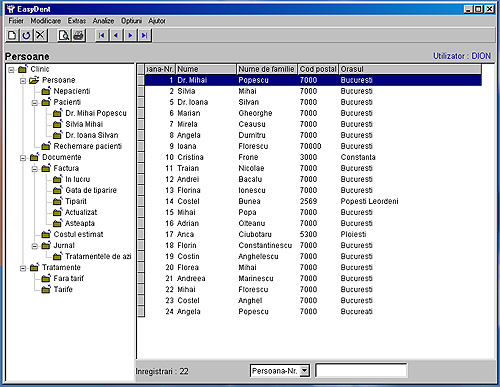
Task: Click the Costul estimat folder icon
Action: (x=46, y=234)
